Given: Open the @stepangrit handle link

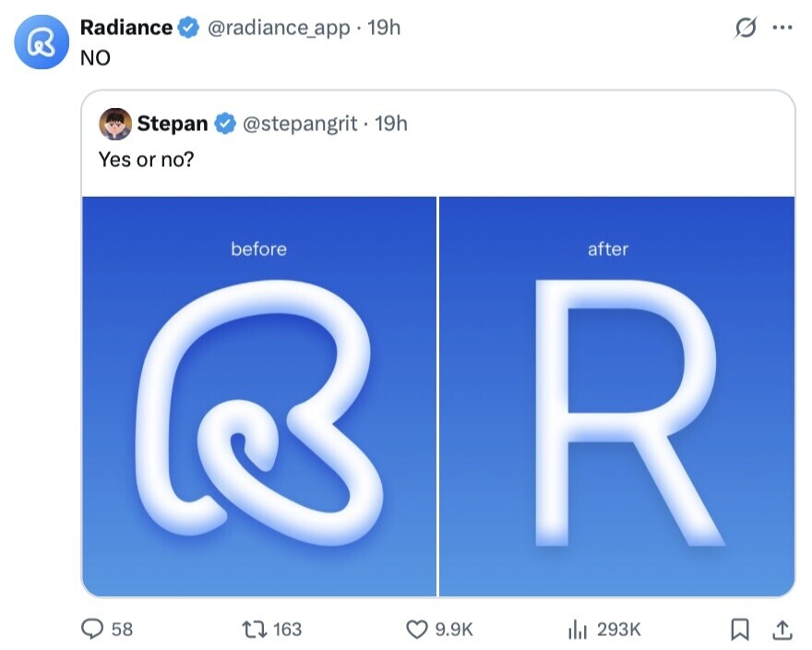Looking at the screenshot, I should coord(299,124).
